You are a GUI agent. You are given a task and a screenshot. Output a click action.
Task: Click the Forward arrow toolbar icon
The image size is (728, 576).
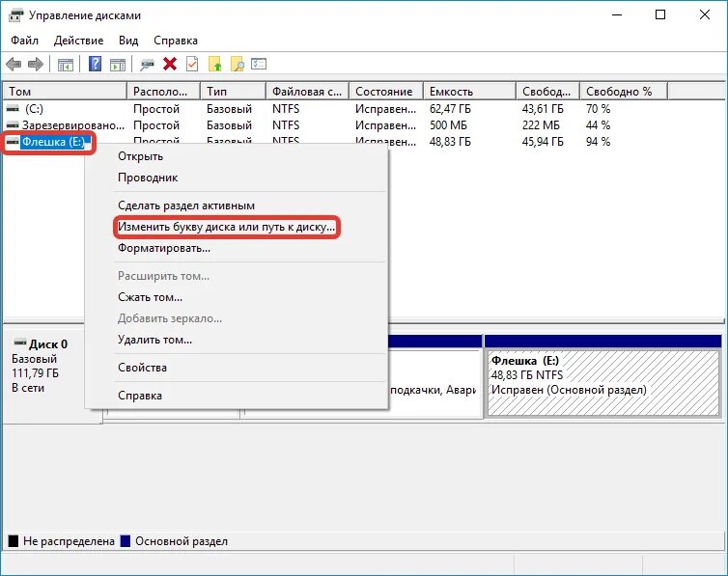tap(36, 64)
